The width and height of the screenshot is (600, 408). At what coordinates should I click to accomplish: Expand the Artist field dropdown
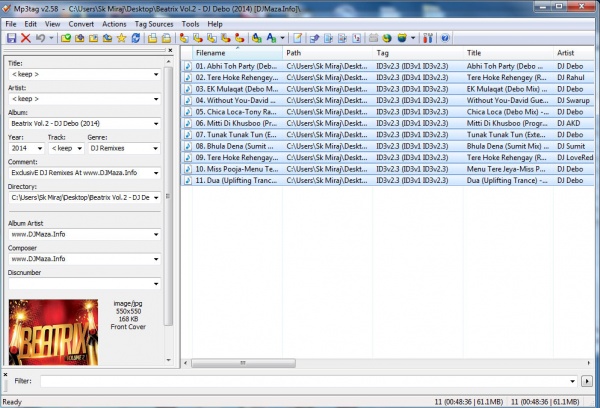pos(156,99)
